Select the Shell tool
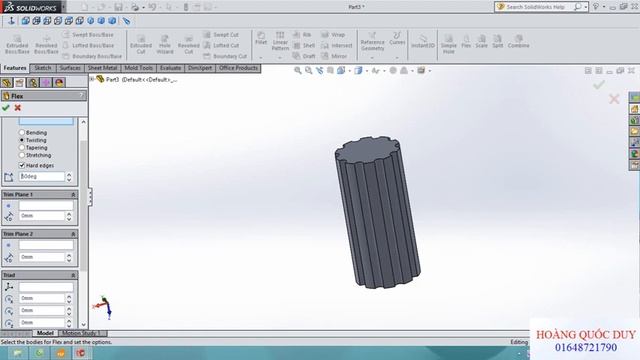 pyautogui.click(x=304, y=45)
